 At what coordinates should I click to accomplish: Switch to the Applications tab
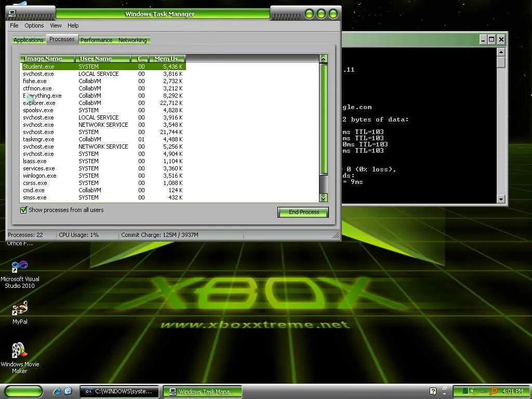[29, 40]
